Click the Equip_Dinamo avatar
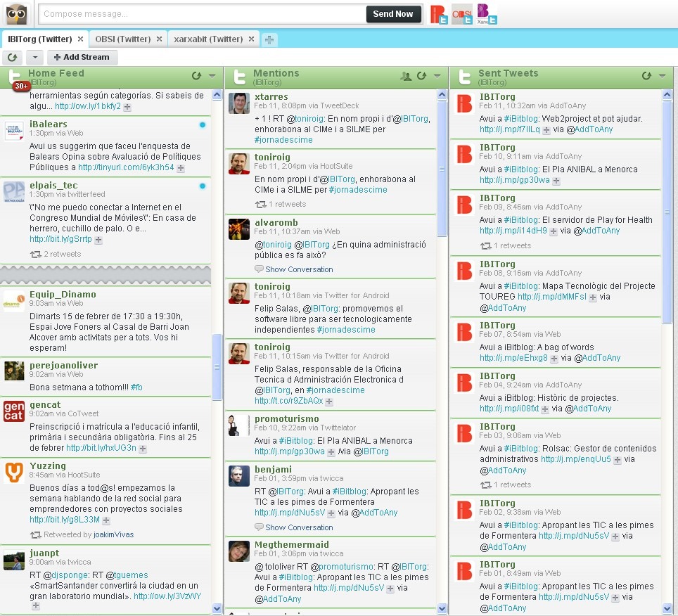The width and height of the screenshot is (678, 616). [x=14, y=301]
